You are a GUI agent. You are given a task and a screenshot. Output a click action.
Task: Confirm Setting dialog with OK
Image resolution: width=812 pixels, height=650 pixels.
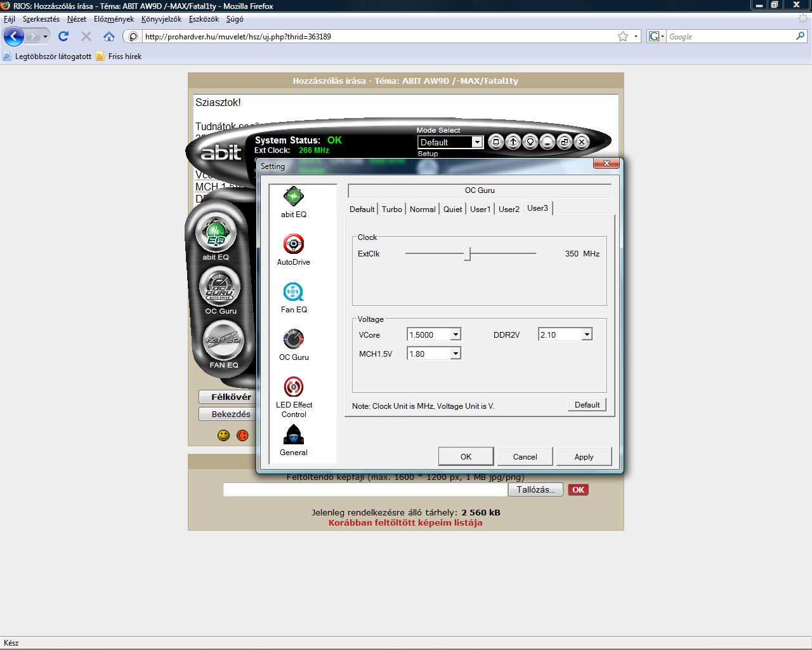[x=466, y=456]
